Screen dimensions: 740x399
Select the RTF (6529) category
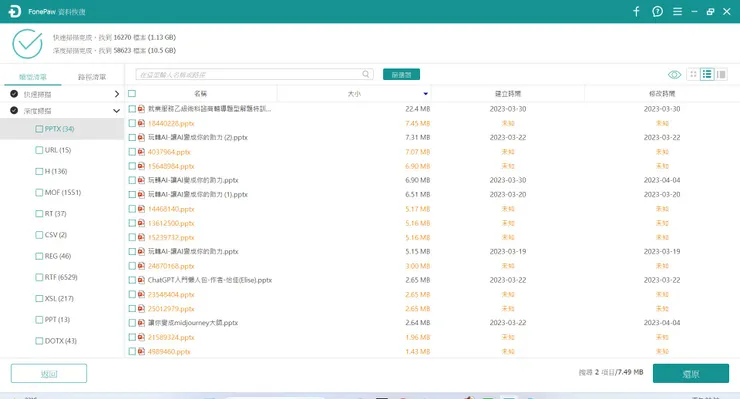tap(61, 277)
